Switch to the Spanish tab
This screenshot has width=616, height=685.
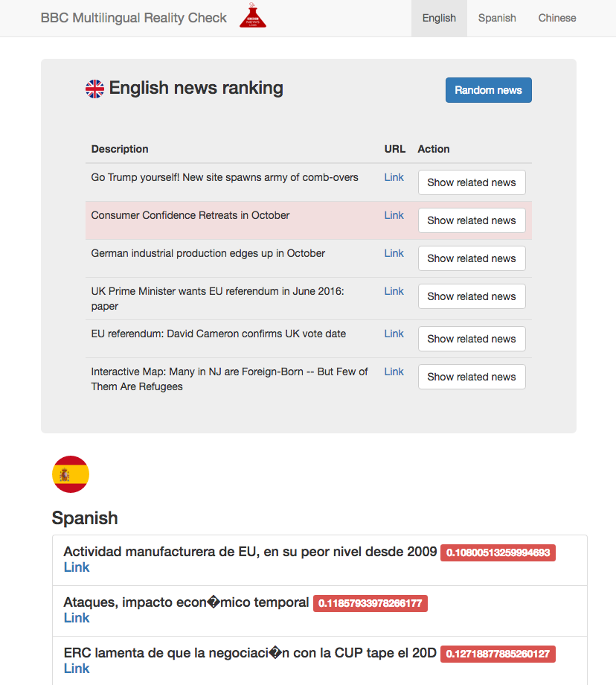[497, 18]
